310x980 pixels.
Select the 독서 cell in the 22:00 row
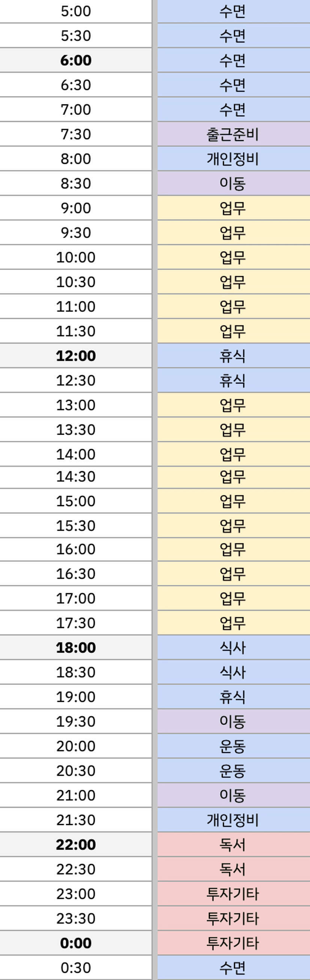tap(232, 845)
